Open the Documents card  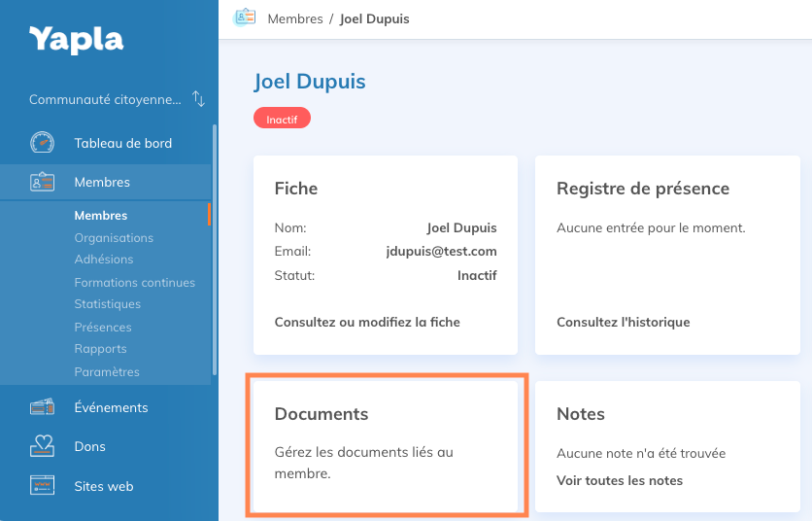(386, 444)
